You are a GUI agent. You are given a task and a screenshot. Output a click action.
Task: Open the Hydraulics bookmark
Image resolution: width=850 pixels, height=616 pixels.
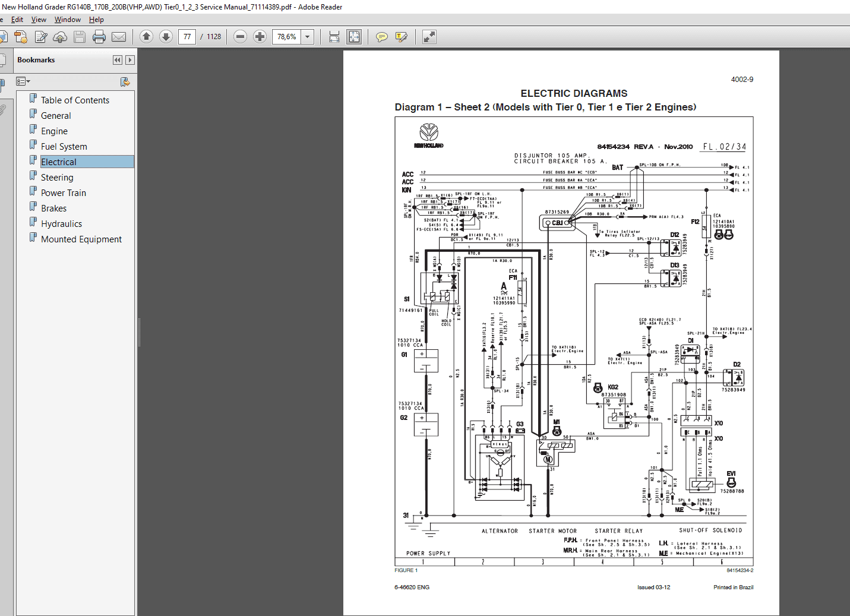point(61,224)
